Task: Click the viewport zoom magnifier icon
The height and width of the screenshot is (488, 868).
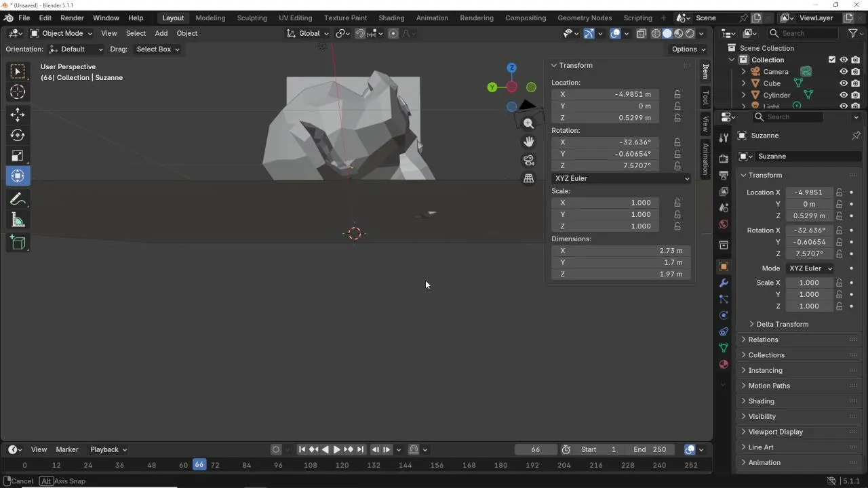Action: coord(529,123)
